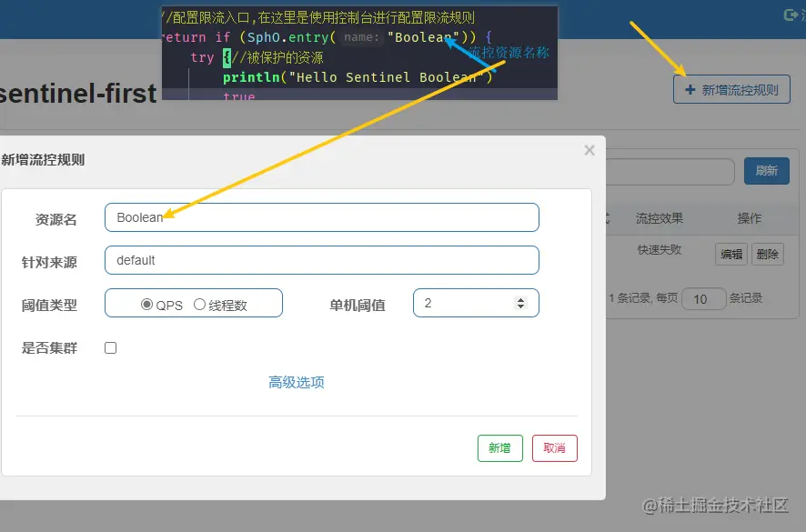
Task: Click the search field beside 刷新
Action: (x=670, y=171)
